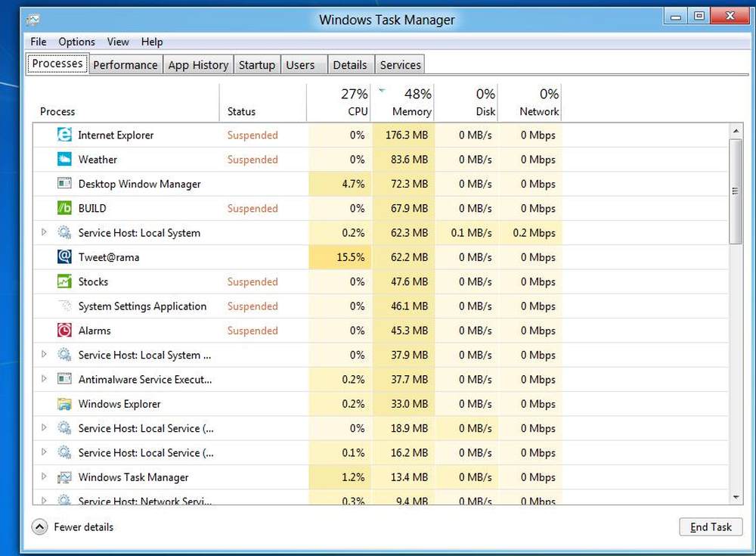
Task: Switch to the Details tab
Action: (x=350, y=64)
